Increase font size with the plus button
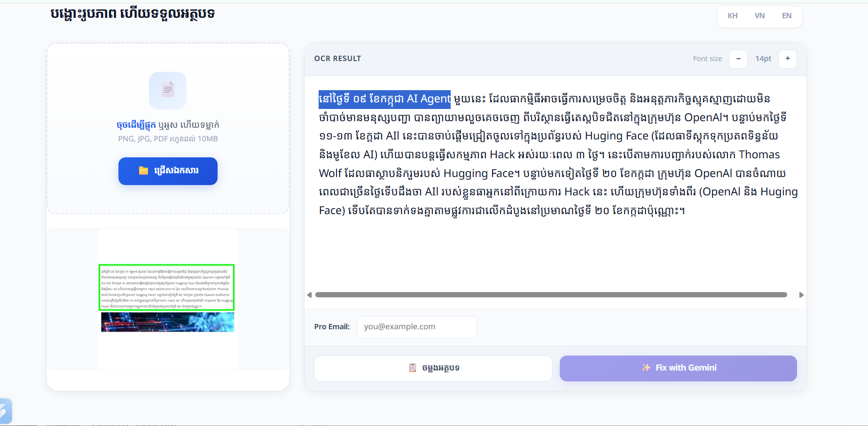Screen dimensions: 868x426 coord(788,59)
